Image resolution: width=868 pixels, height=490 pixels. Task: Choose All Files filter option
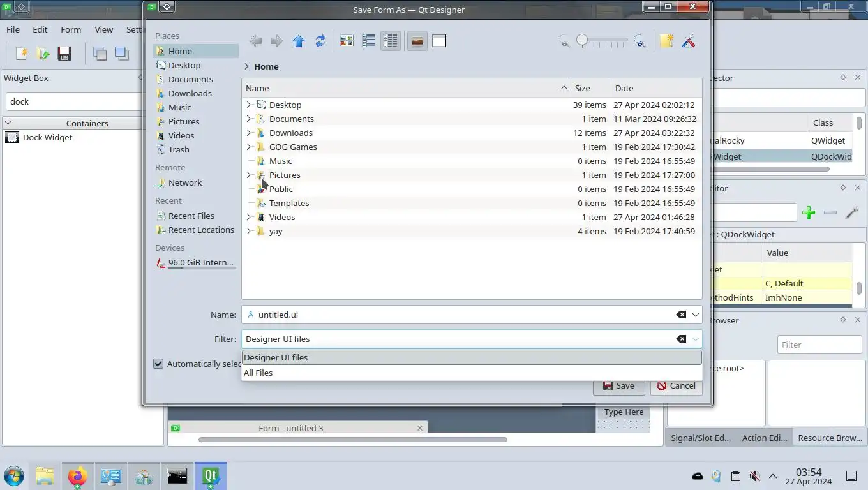pos(472,373)
